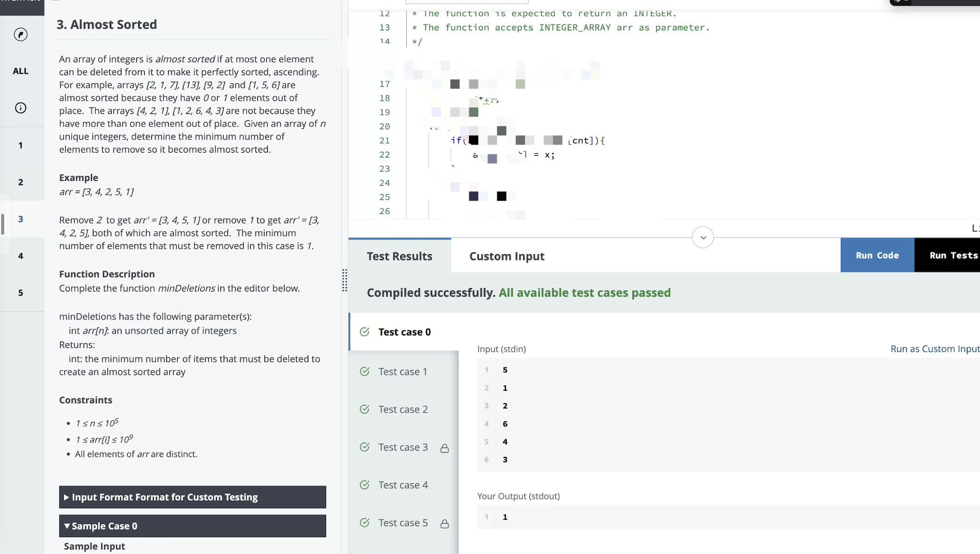Expand Input Format Format for Custom Testing
Viewport: 980px width, 554px height.
click(x=192, y=497)
